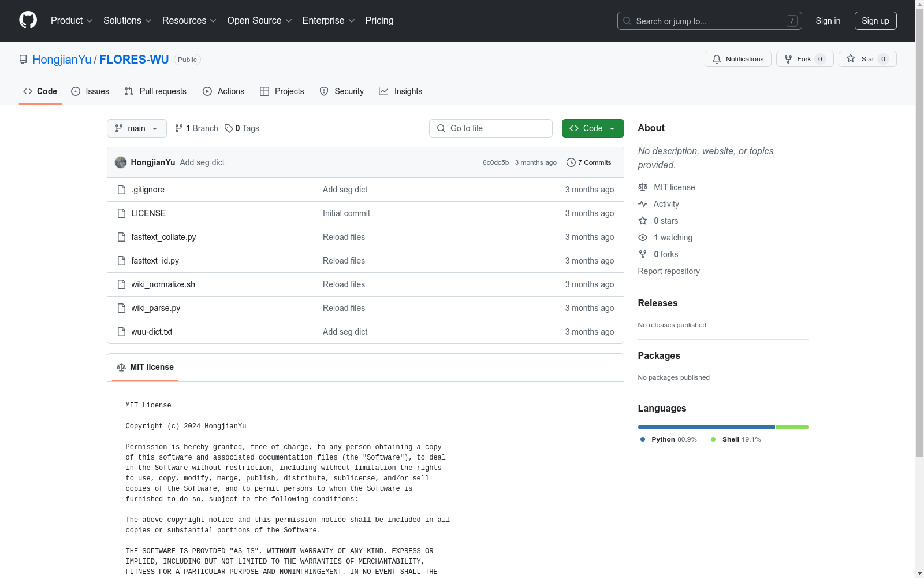Expand the Enterprise menu

point(329,20)
